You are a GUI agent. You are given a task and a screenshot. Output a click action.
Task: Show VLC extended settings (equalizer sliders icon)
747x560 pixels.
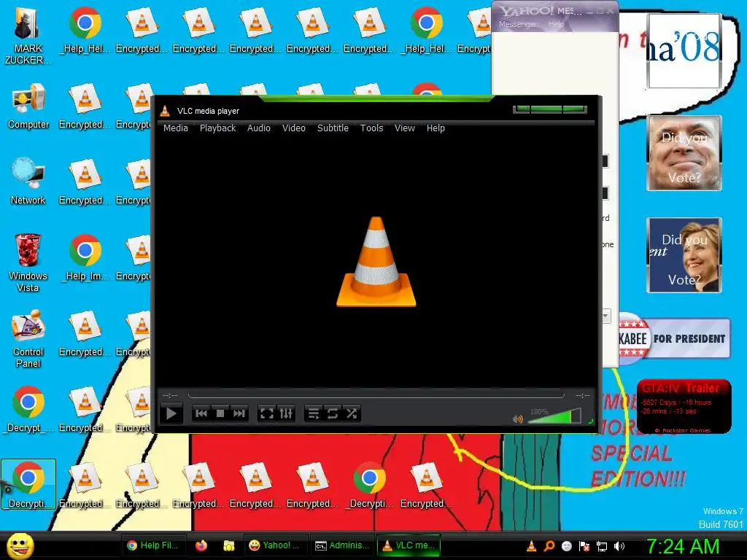(x=286, y=413)
